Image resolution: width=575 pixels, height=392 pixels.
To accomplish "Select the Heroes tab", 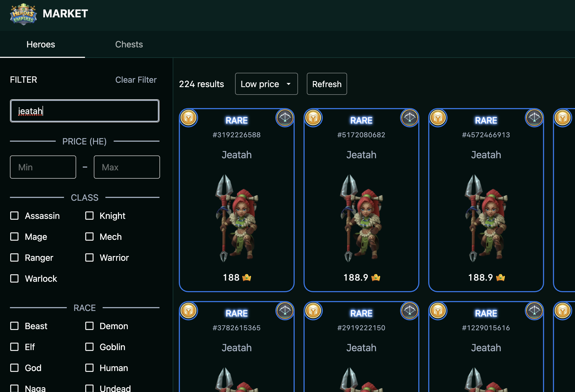I will click(41, 44).
